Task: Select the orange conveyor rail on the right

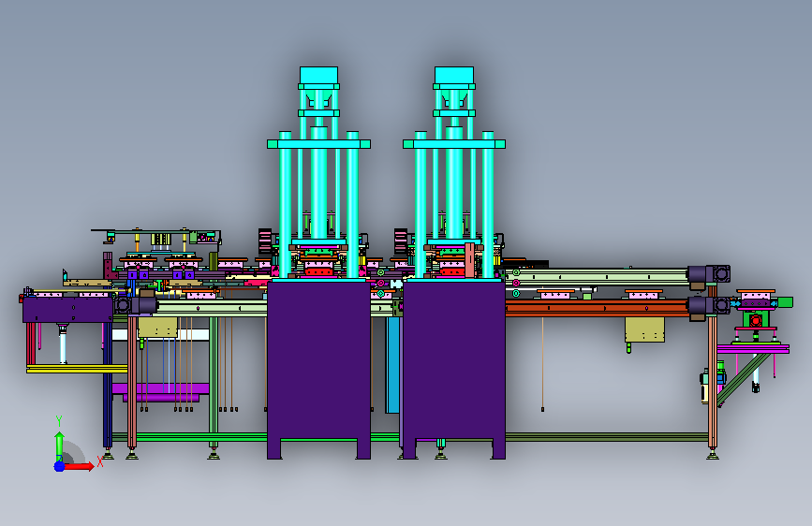Action: [597, 309]
